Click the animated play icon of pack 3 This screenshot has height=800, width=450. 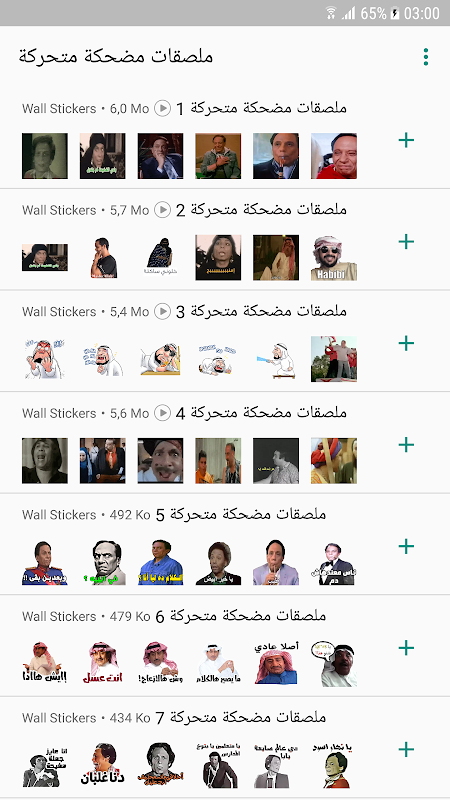pyautogui.click(x=162, y=311)
